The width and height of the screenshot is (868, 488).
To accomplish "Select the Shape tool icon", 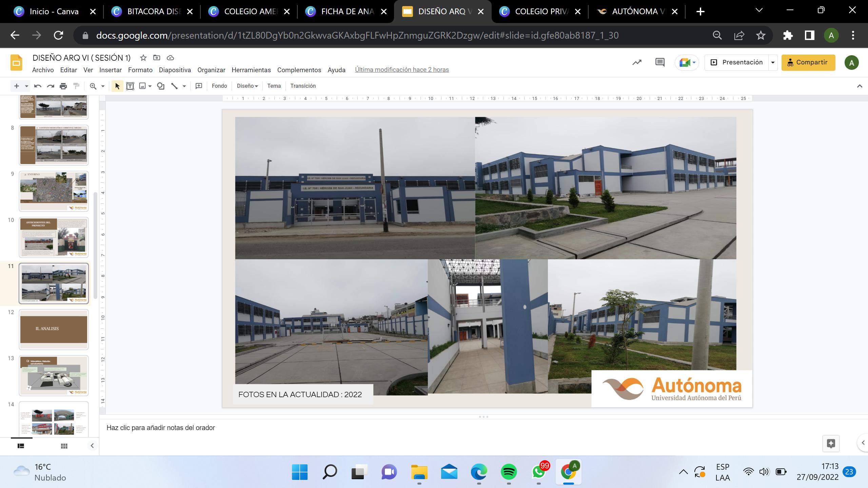I will tap(161, 86).
